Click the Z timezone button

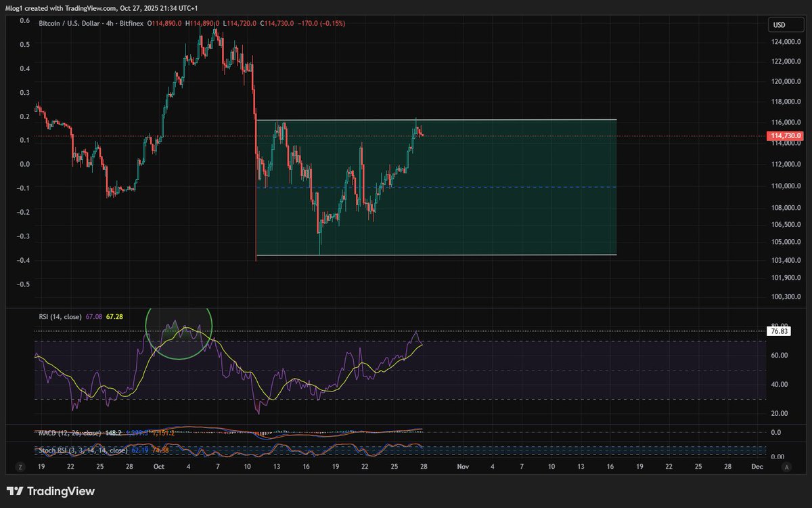(22, 467)
